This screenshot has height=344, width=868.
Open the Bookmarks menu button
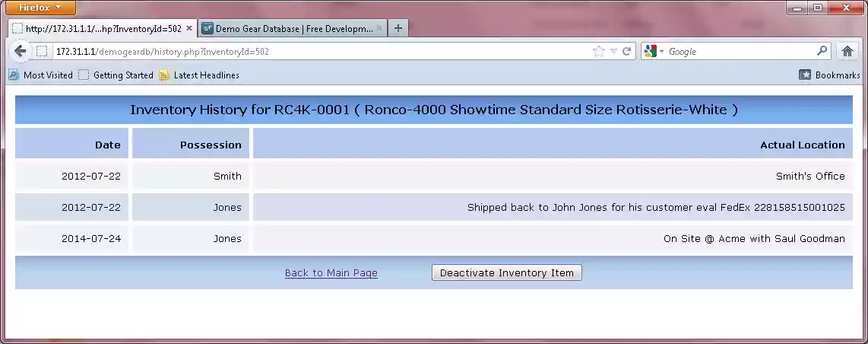(829, 75)
